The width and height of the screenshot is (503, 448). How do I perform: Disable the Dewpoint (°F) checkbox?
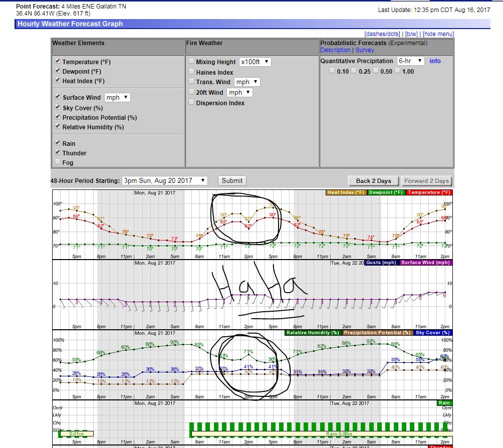point(57,71)
